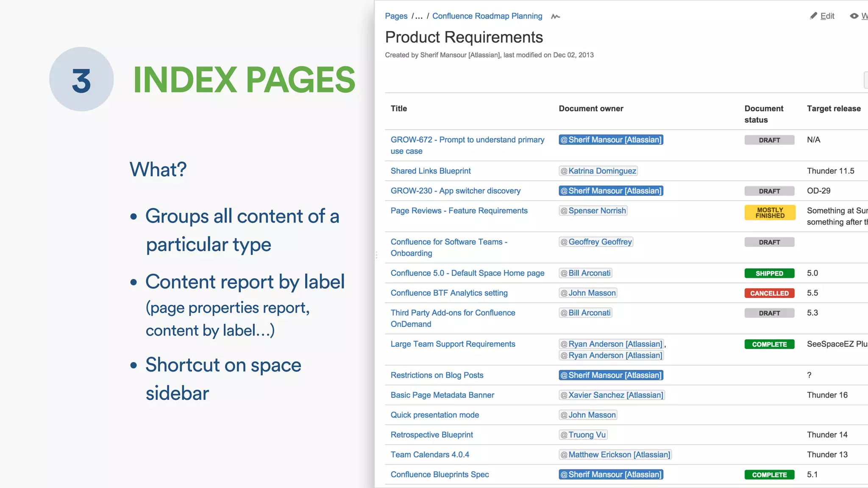Open Third Party Add-ons for Confluence OnDemand
The image size is (868, 488).
tap(453, 318)
